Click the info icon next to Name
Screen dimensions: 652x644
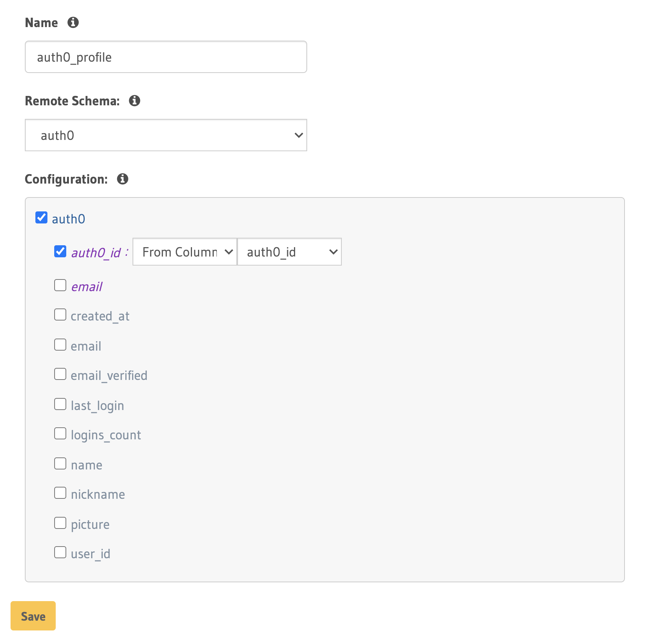point(73,23)
